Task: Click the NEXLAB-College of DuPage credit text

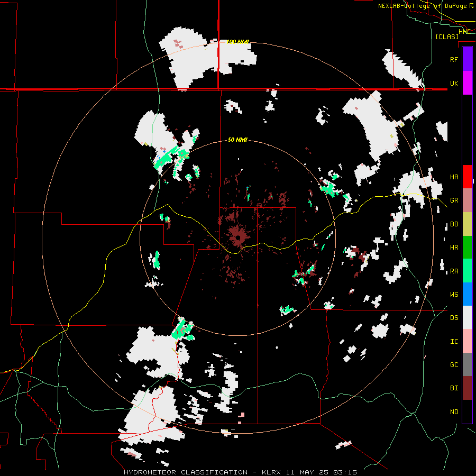Action: tap(426, 6)
